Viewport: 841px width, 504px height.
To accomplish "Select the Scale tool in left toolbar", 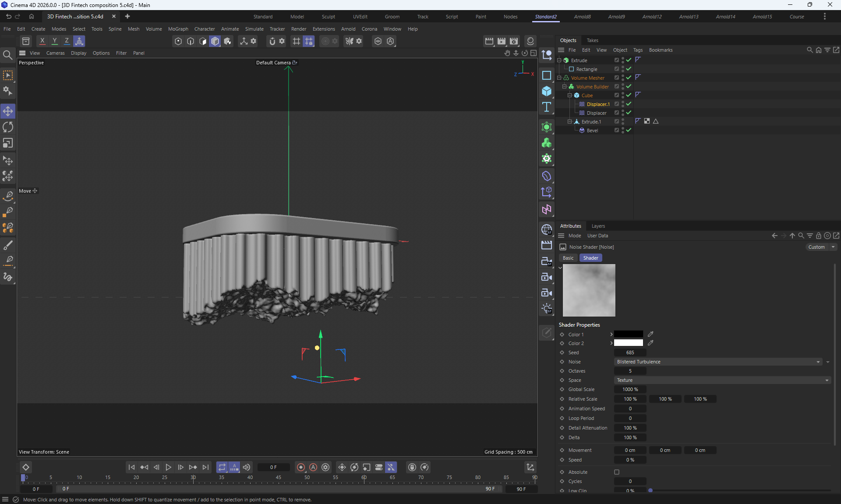I will pyautogui.click(x=8, y=143).
